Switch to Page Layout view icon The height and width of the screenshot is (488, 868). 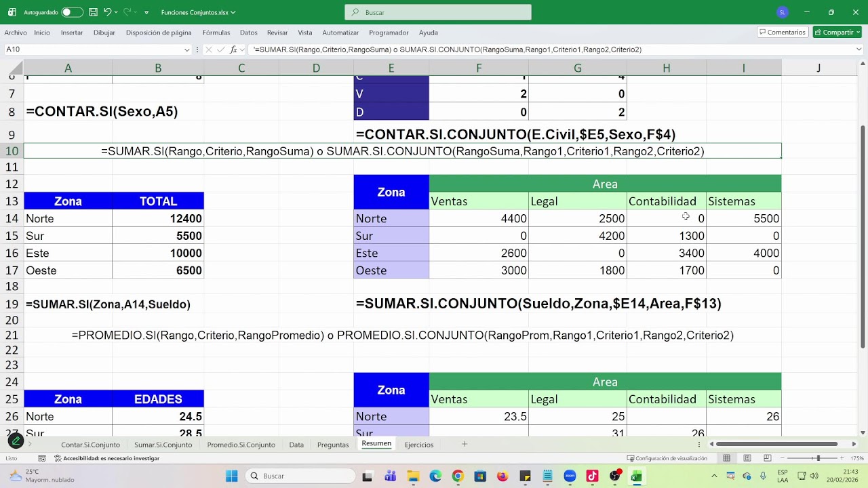point(747,458)
